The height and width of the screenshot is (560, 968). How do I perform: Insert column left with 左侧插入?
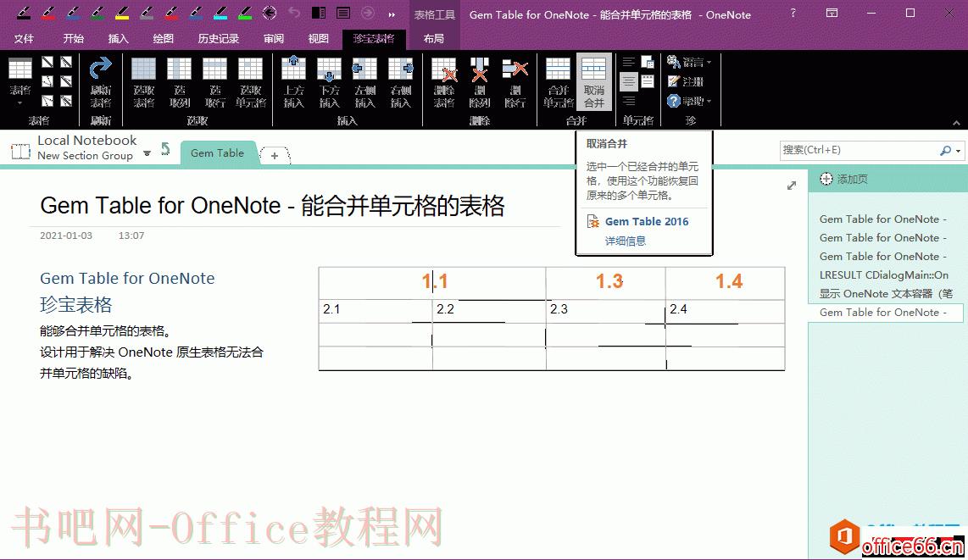pos(364,81)
